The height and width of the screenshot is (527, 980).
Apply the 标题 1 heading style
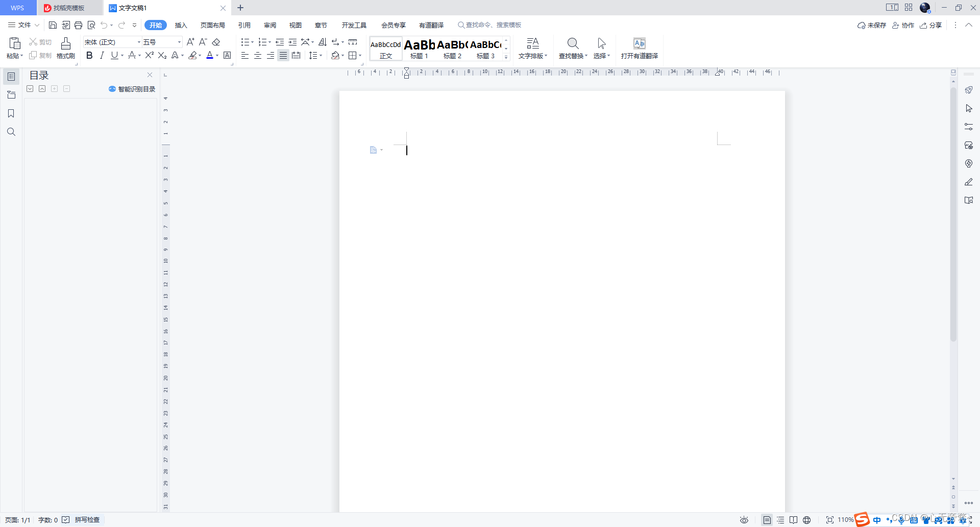pyautogui.click(x=419, y=49)
